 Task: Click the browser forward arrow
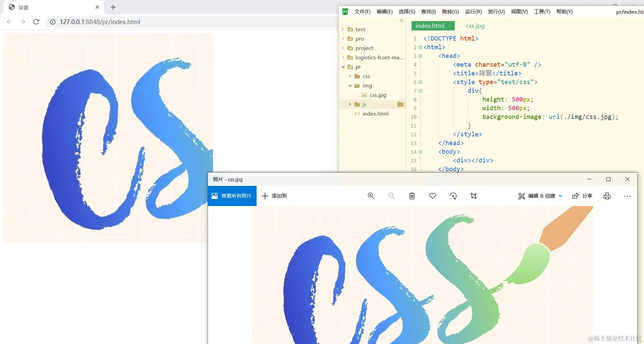[22, 22]
